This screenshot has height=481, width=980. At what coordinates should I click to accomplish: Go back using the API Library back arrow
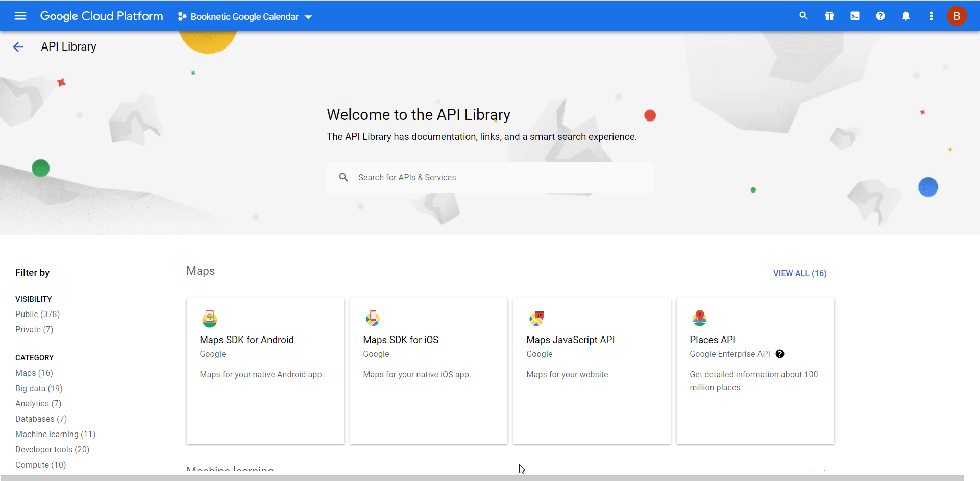click(18, 46)
